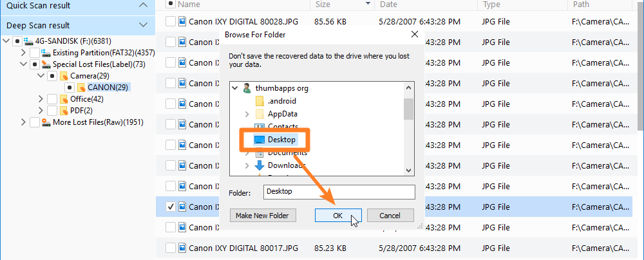
Task: Click the JPG image icon of 80028.JPG row
Action: pyautogui.click(x=183, y=21)
